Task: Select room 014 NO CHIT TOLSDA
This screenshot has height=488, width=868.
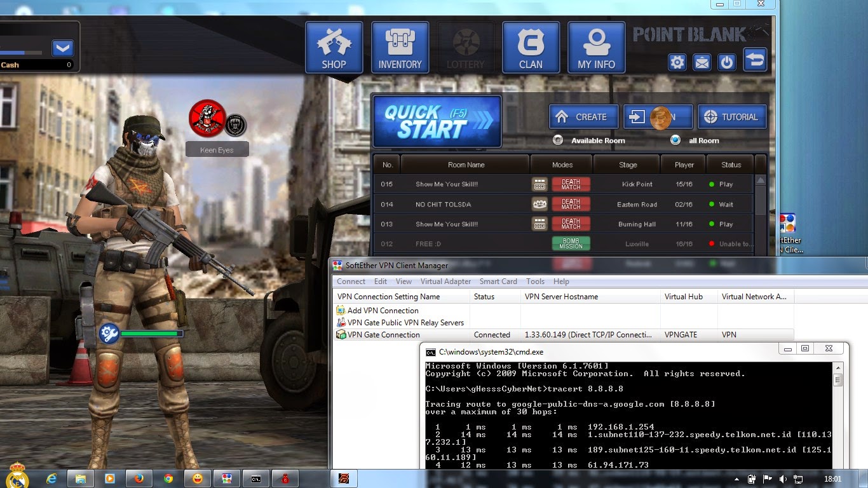Action: [563, 205]
